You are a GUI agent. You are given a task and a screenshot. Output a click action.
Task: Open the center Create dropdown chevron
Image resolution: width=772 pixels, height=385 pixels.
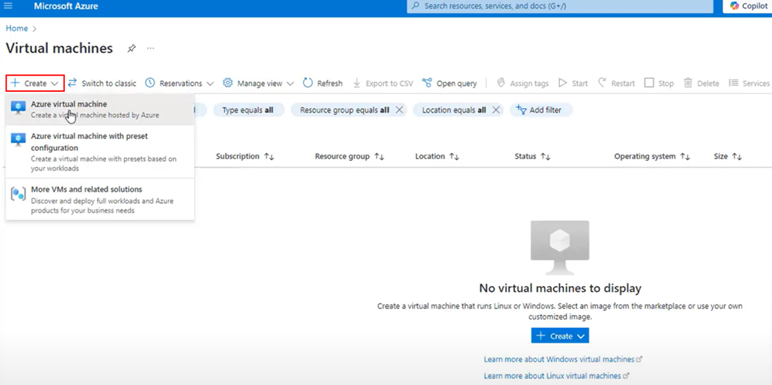pos(580,336)
